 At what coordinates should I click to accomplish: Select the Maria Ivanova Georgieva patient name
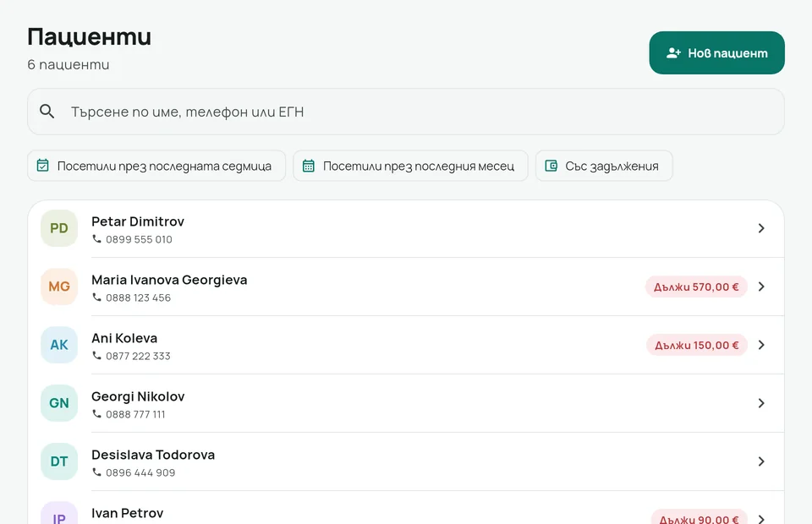click(x=169, y=280)
